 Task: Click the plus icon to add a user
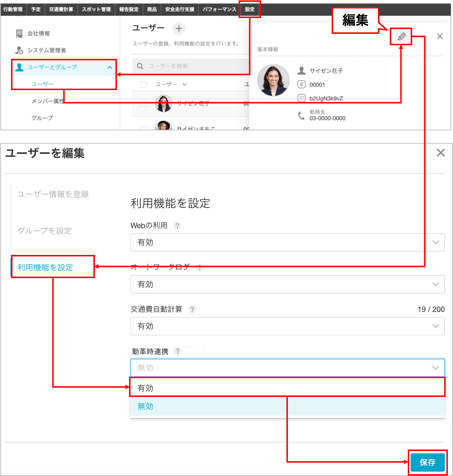tap(179, 28)
